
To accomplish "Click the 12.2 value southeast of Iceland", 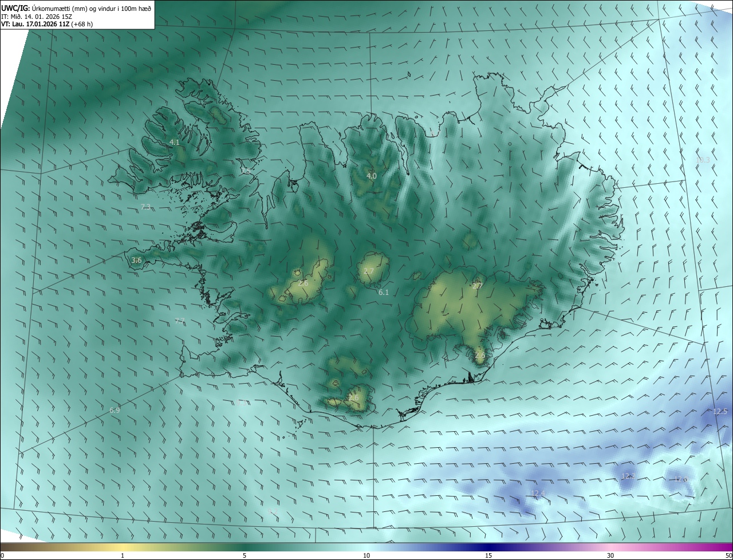I will click(628, 476).
